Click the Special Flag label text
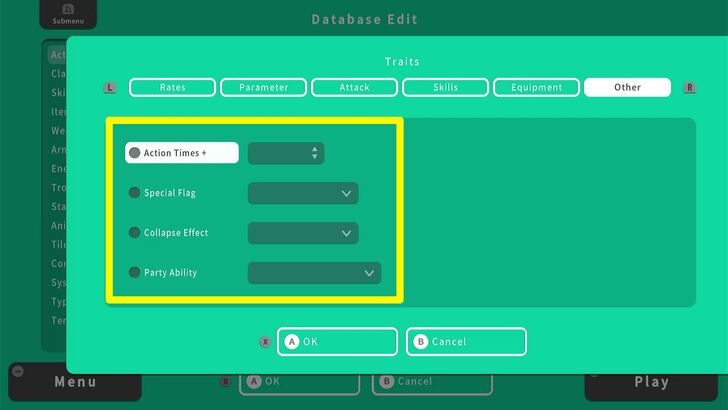The width and height of the screenshot is (728, 410). pos(170,193)
